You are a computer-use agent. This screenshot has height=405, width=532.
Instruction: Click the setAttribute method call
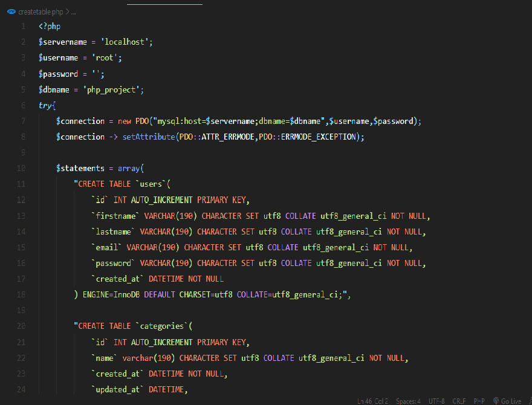pyautogui.click(x=149, y=137)
